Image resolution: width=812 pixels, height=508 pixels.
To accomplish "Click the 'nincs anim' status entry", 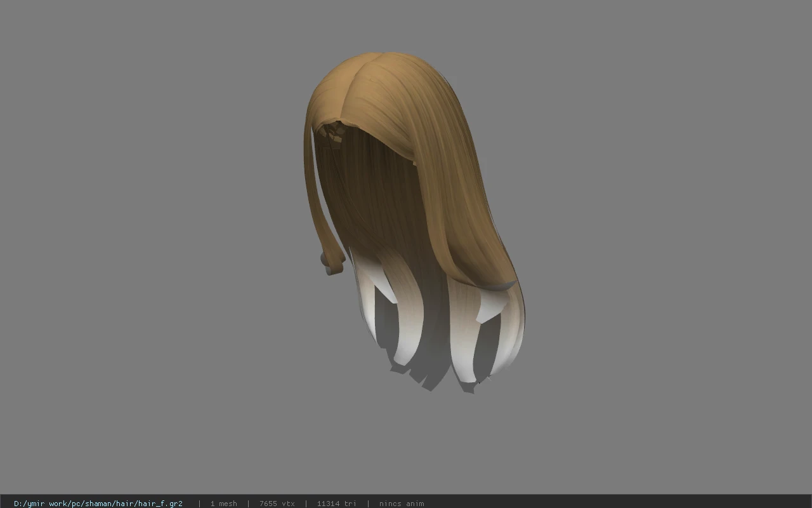I will point(402,504).
